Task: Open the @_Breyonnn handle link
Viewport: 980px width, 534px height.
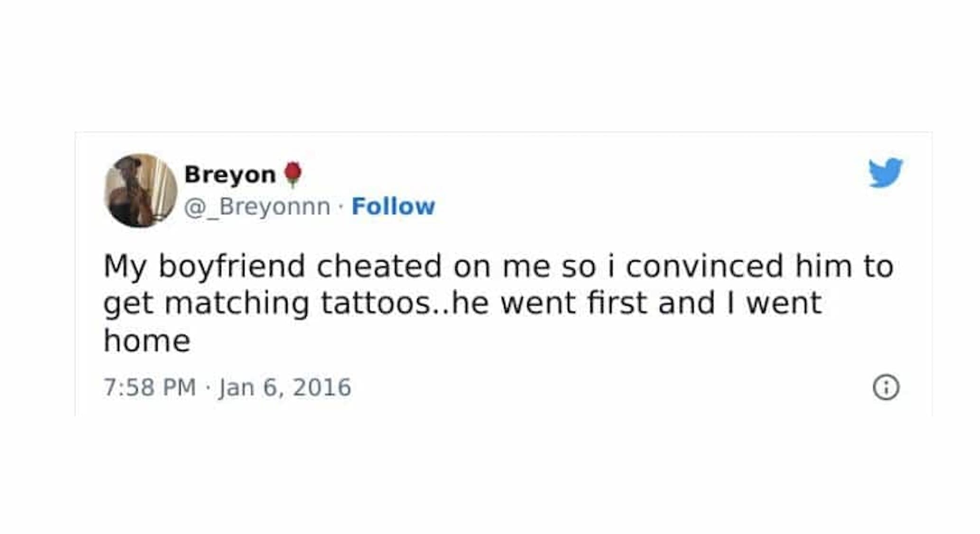Action: coord(257,206)
